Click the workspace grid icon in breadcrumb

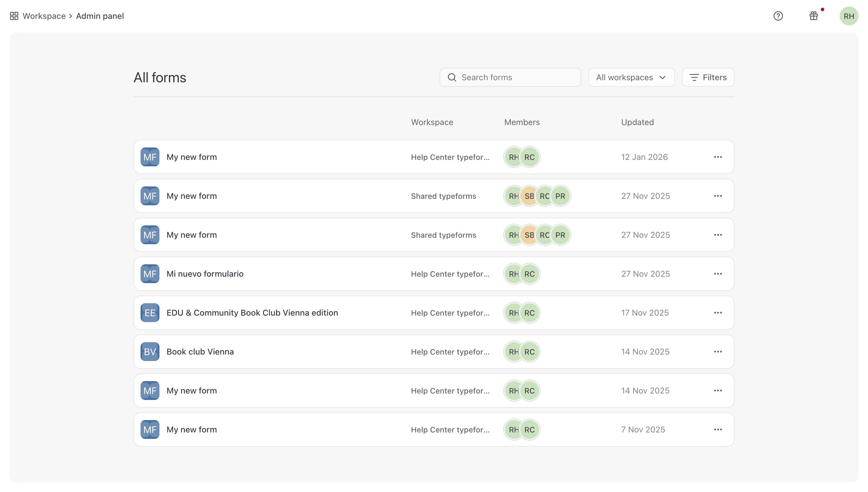pyautogui.click(x=14, y=16)
